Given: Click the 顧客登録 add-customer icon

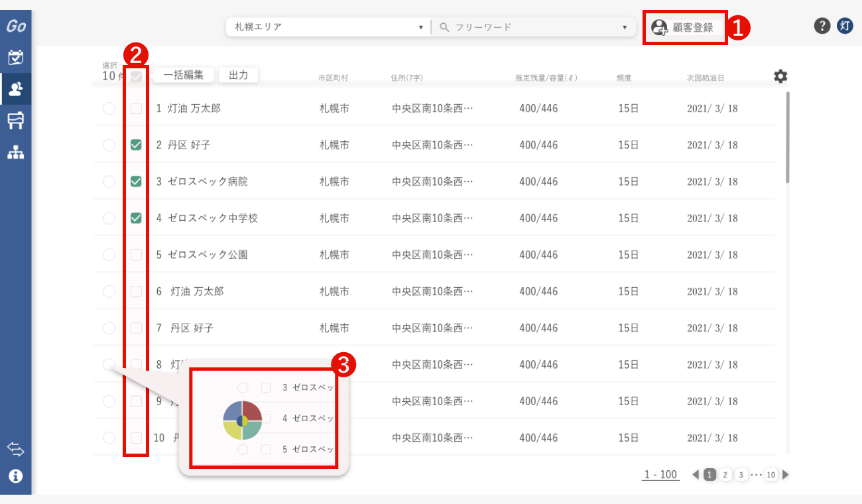Looking at the screenshot, I should click(659, 27).
